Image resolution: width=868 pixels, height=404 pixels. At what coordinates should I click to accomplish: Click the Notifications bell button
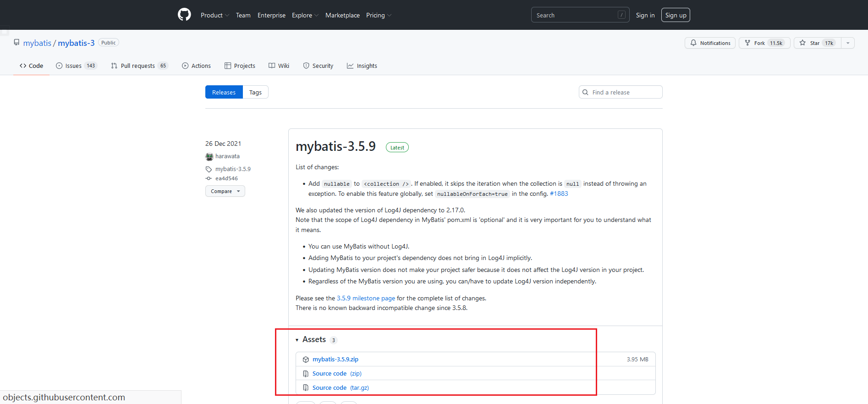(710, 43)
